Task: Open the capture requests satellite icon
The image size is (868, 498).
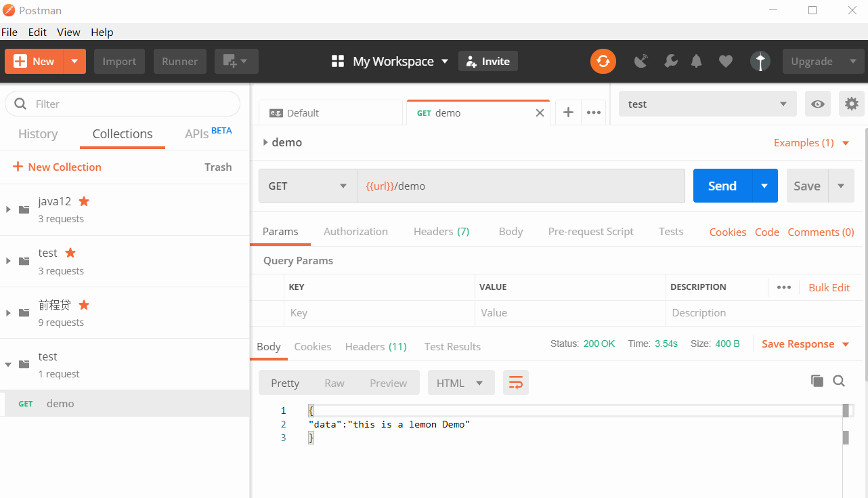Action: click(641, 62)
